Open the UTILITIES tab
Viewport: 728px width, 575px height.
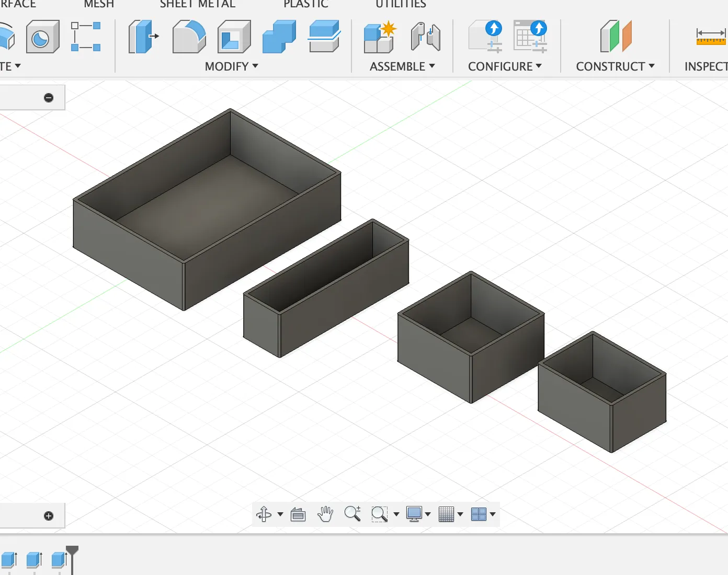pos(401,4)
